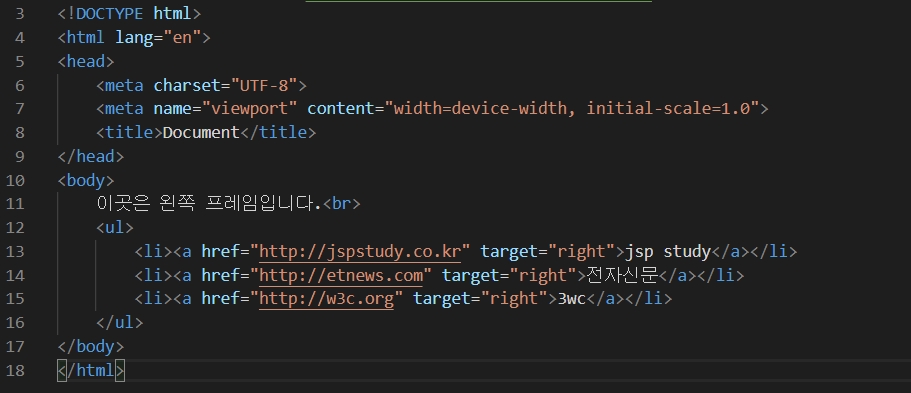Click line number 6 in the gutter
The height and width of the screenshot is (393, 911).
[20, 85]
